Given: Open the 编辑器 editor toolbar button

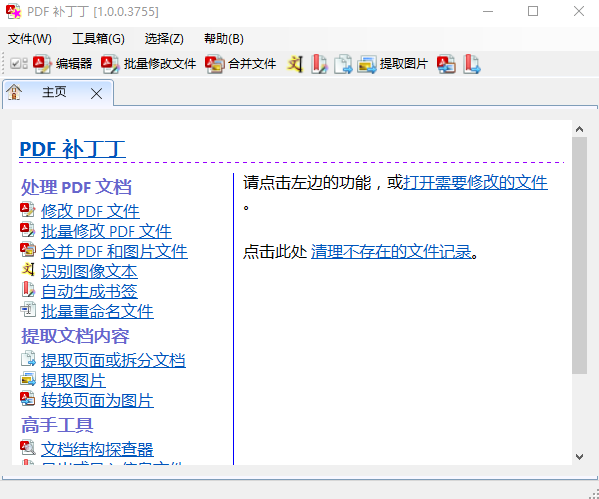Looking at the screenshot, I should [63, 63].
